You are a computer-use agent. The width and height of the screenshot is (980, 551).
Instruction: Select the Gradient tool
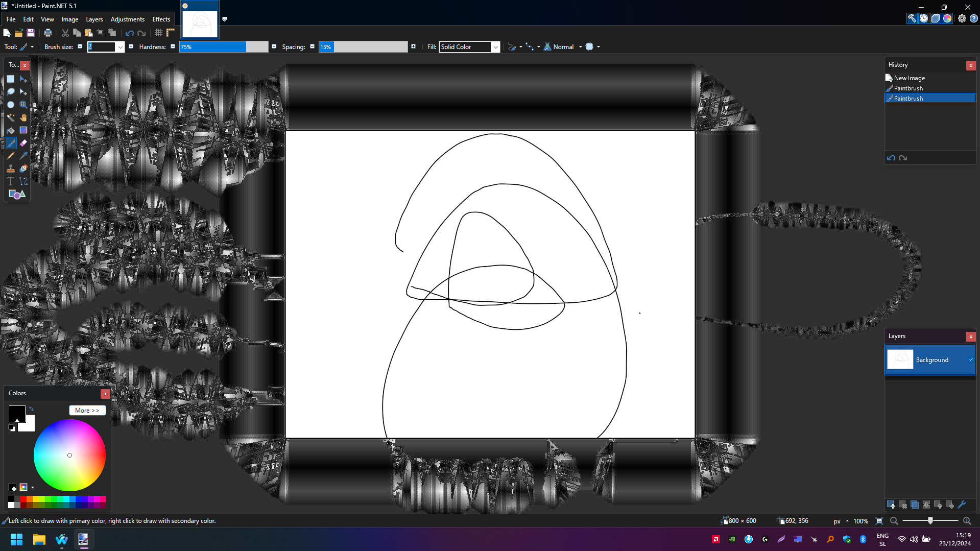[23, 130]
